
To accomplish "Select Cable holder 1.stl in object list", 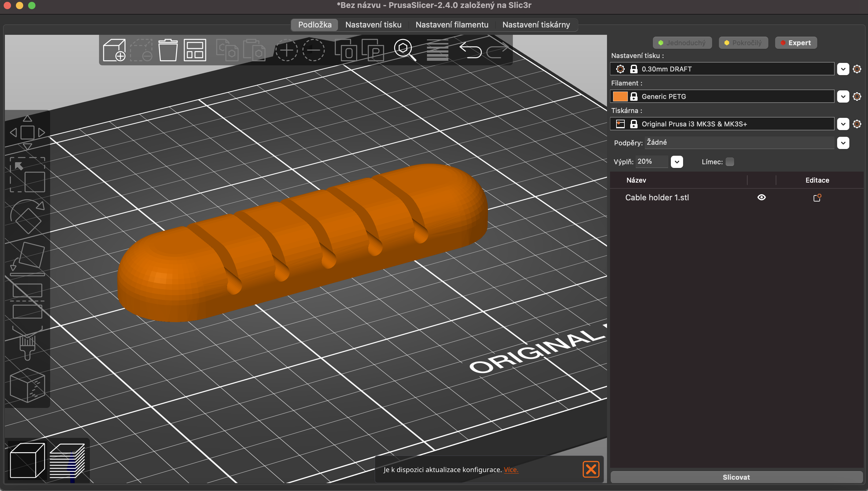I will pyautogui.click(x=657, y=198).
